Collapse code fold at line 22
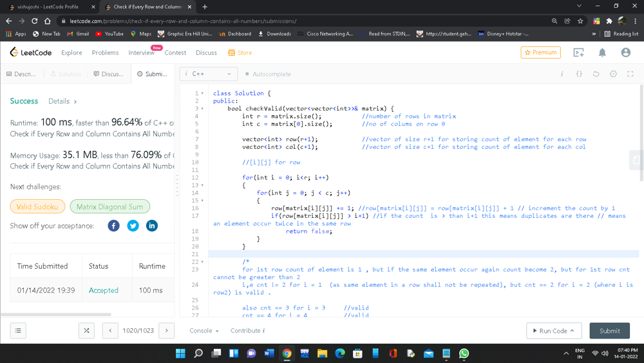The image size is (644, 363). (x=203, y=262)
